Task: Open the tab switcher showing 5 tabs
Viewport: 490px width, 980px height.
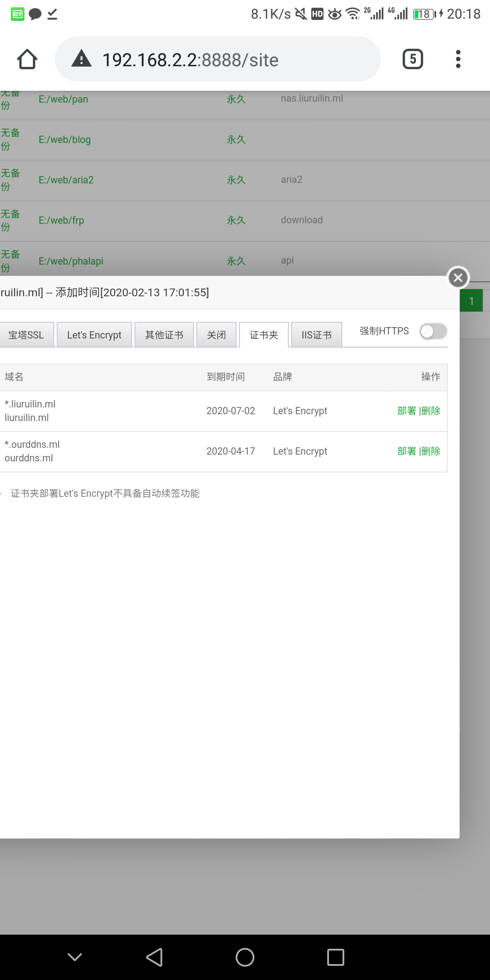Action: click(x=413, y=59)
